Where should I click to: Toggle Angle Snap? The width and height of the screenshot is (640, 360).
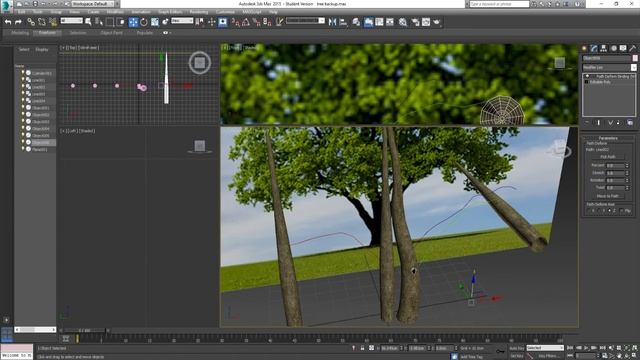(x=246, y=22)
